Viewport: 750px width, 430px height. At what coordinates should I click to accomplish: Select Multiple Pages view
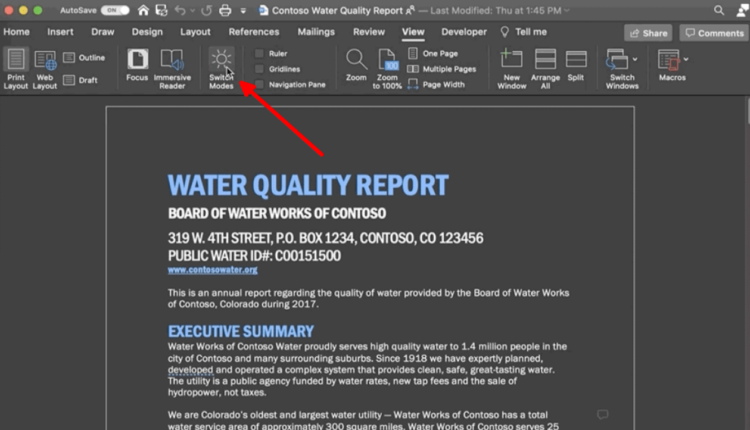coord(441,69)
